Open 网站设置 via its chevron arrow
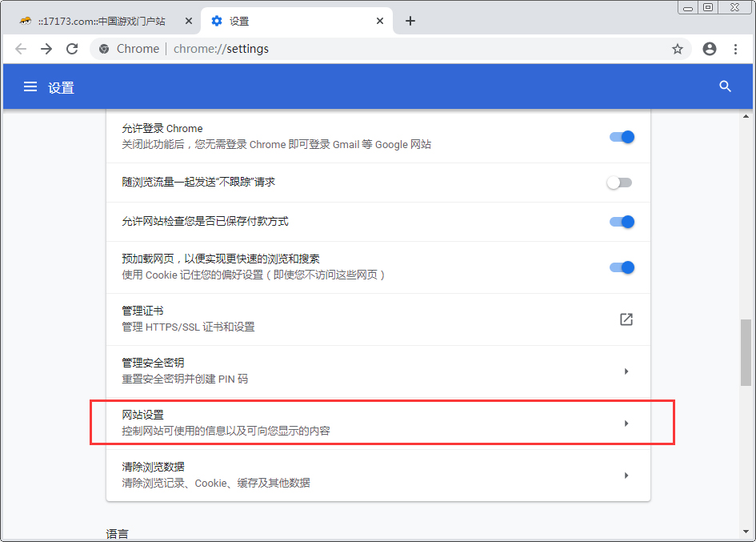The height and width of the screenshot is (542, 756). (626, 423)
